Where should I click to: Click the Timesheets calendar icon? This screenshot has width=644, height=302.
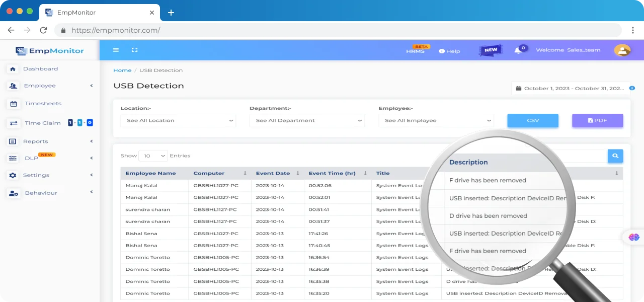[x=14, y=104]
